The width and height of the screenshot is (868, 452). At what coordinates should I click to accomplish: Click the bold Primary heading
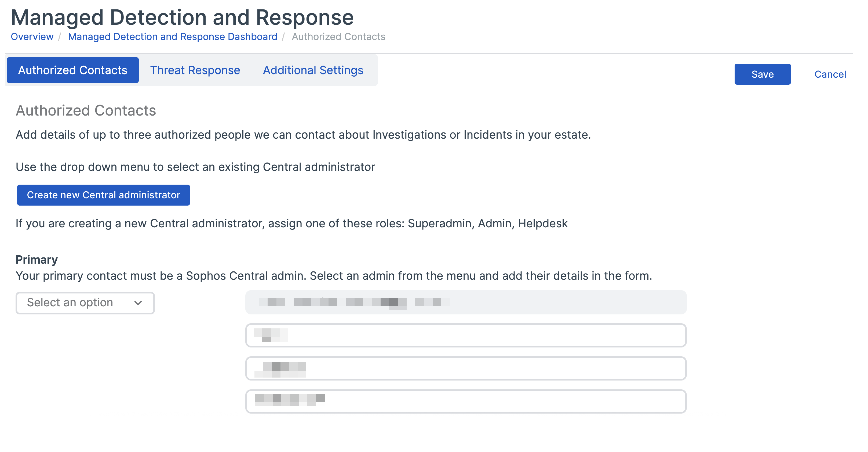(37, 259)
